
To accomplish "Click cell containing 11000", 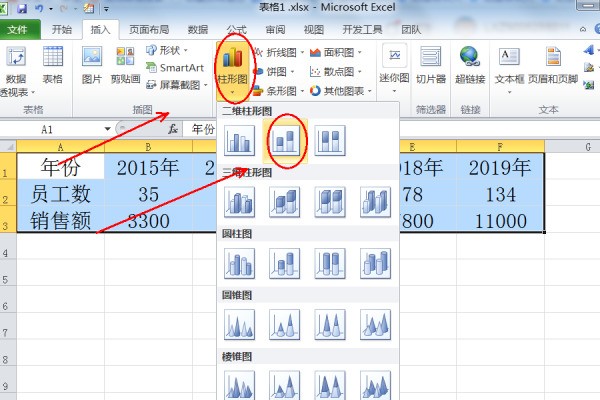I will click(500, 220).
